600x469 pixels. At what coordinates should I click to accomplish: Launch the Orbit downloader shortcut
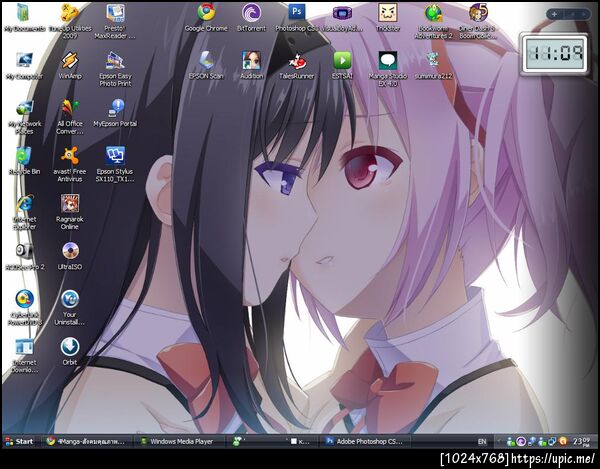coord(70,352)
